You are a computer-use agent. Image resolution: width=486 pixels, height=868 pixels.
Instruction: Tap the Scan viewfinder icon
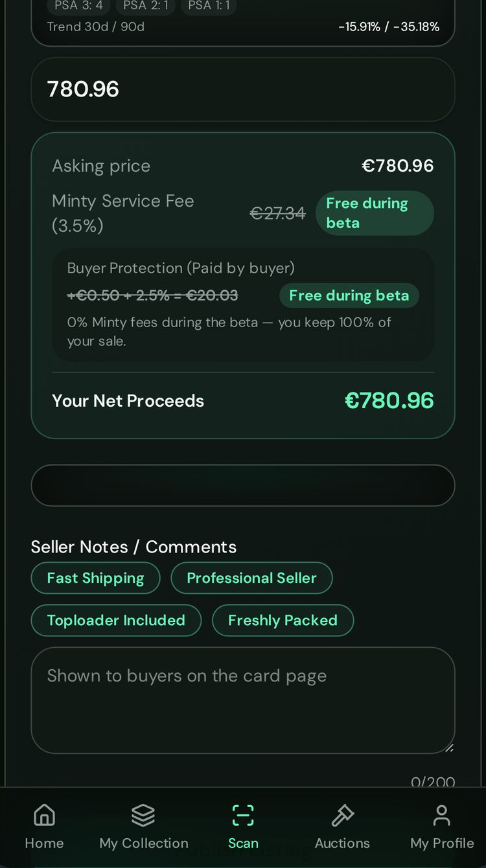243,816
